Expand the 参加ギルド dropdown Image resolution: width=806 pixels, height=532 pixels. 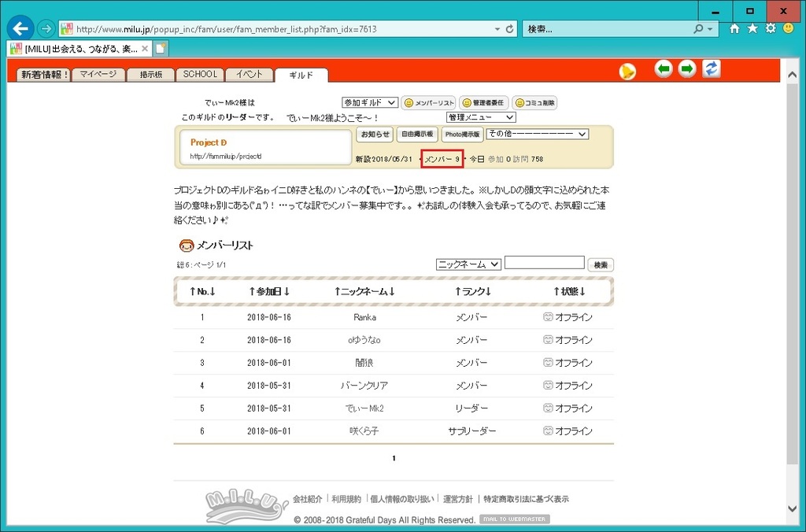coord(369,102)
